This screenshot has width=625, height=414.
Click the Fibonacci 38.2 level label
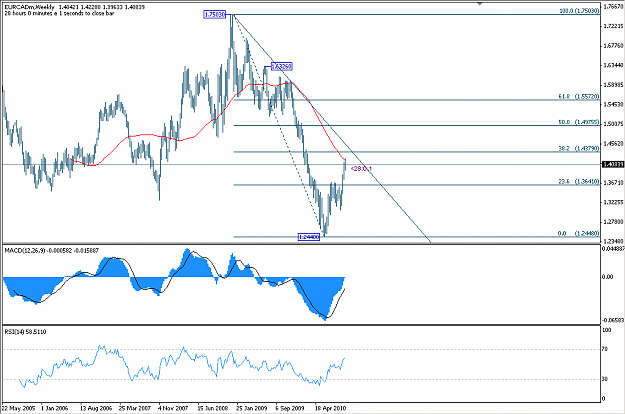(579, 148)
